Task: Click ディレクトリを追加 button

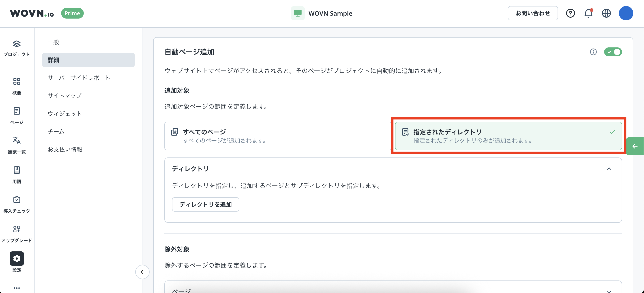Action: 206,204
